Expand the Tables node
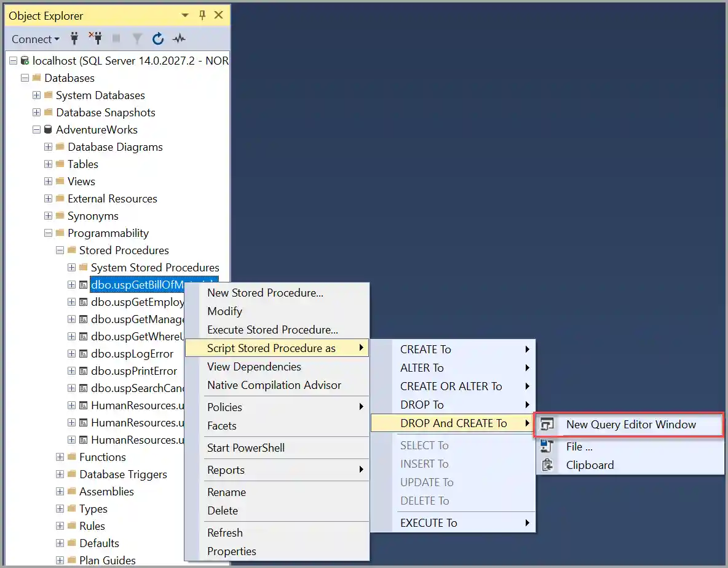Viewport: 728px width, 568px height. coord(47,164)
